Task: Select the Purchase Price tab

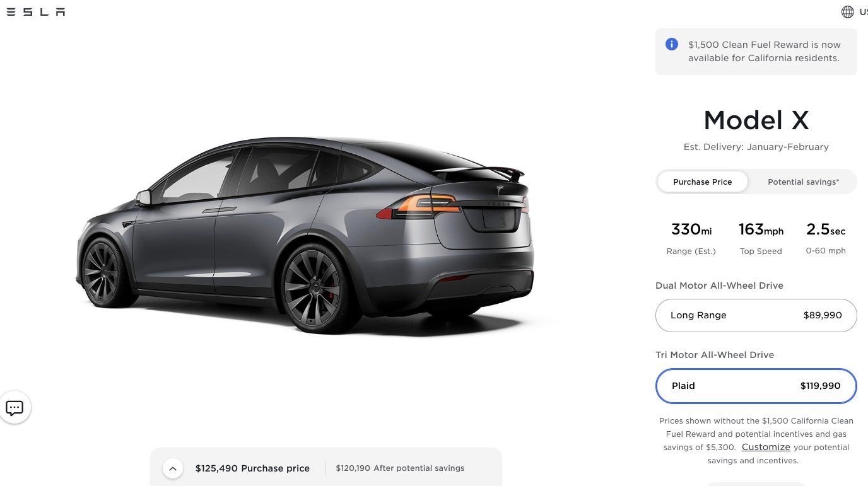Action: pos(702,182)
